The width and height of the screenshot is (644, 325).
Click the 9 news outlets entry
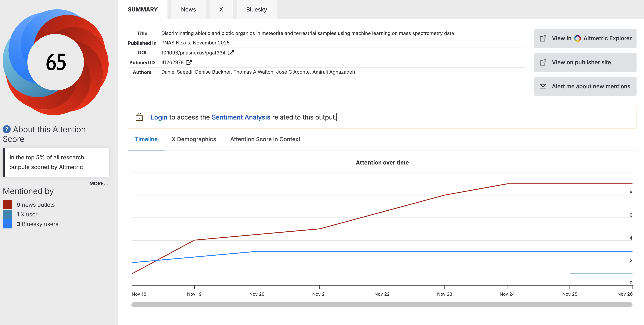(36, 205)
